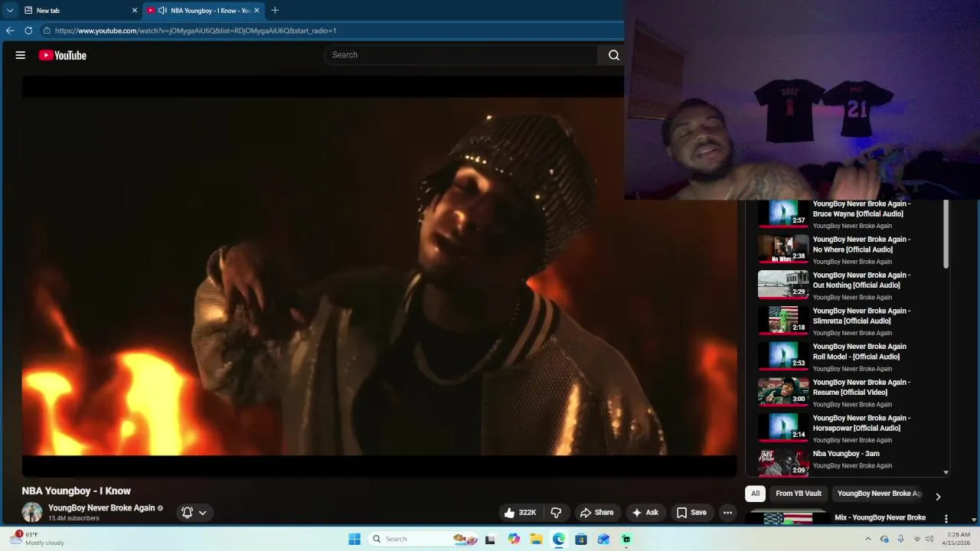Expand the notification options chevron
Screen dimensions: 980x551
[203, 513]
